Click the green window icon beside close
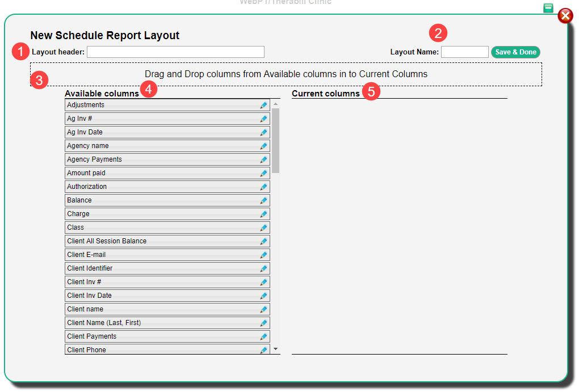The height and width of the screenshot is (392, 579). click(548, 8)
